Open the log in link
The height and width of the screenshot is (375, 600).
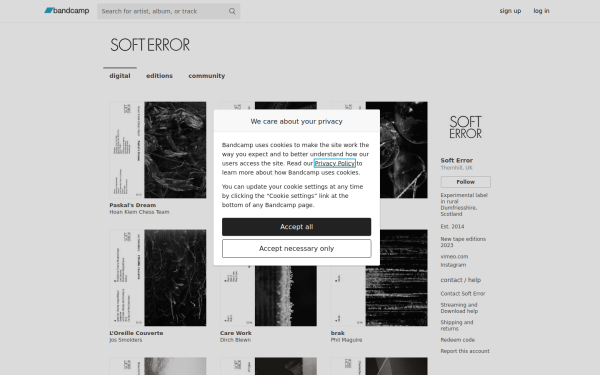tap(541, 11)
